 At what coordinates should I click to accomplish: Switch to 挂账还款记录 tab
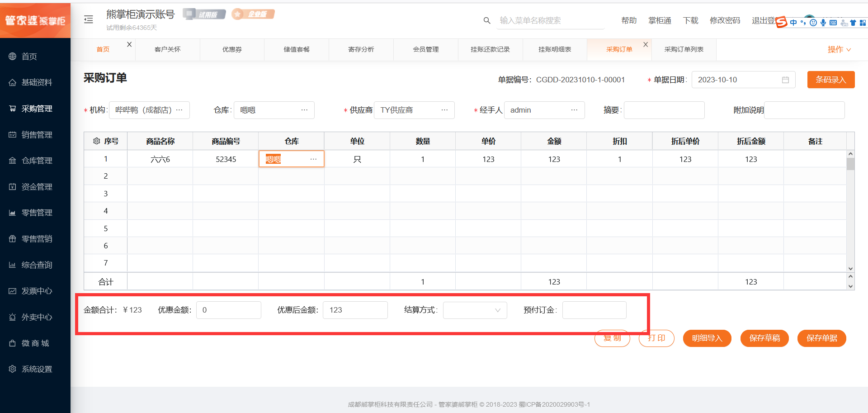(491, 49)
